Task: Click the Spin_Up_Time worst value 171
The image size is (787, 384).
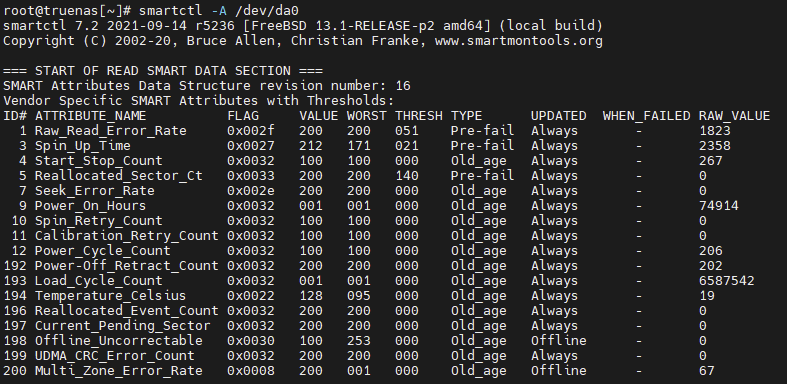Action: 358,146
